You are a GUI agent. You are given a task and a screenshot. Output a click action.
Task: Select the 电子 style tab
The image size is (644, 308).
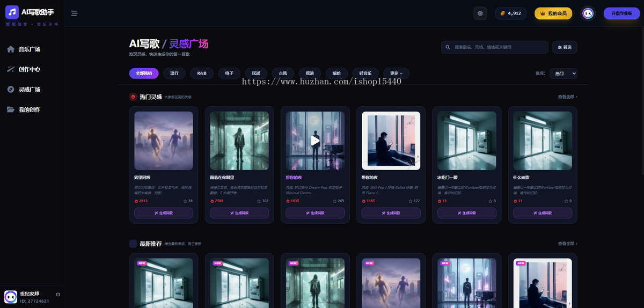coord(229,73)
